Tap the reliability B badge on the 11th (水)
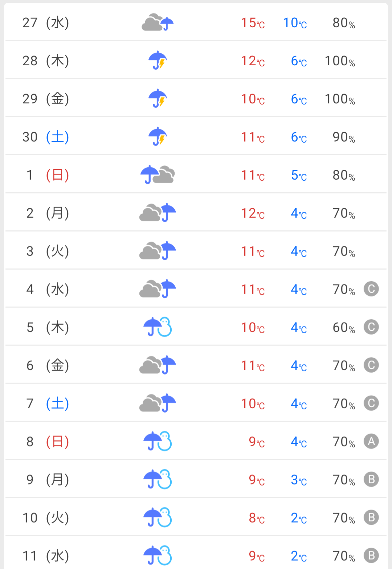 pos(371,556)
